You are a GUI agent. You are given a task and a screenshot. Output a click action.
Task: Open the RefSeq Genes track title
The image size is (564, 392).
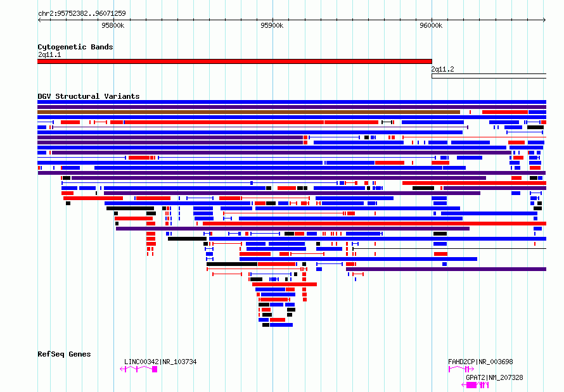(x=64, y=354)
